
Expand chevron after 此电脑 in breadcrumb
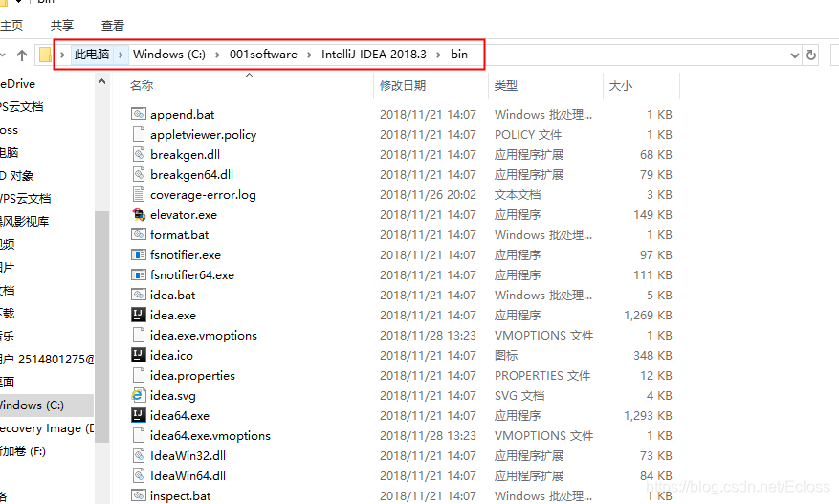[121, 55]
